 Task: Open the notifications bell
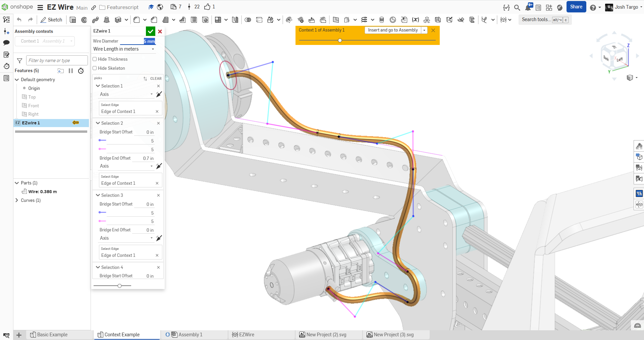[528, 7]
